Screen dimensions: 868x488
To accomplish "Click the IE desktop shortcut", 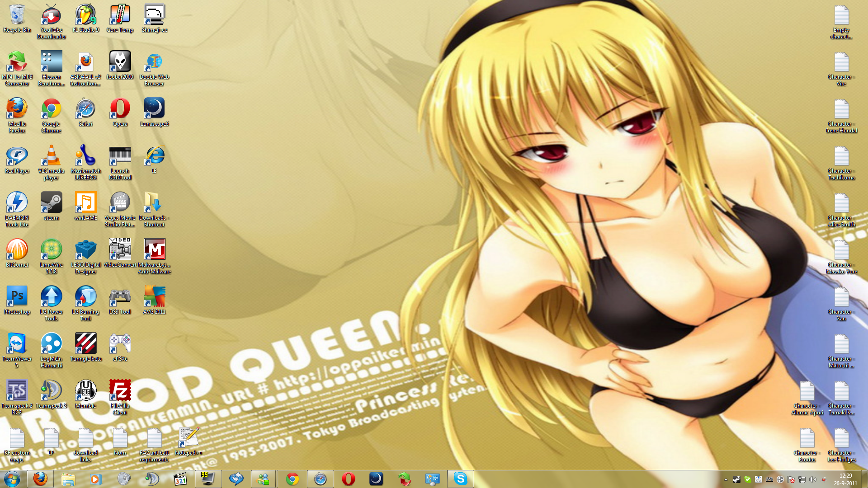I will [155, 160].
